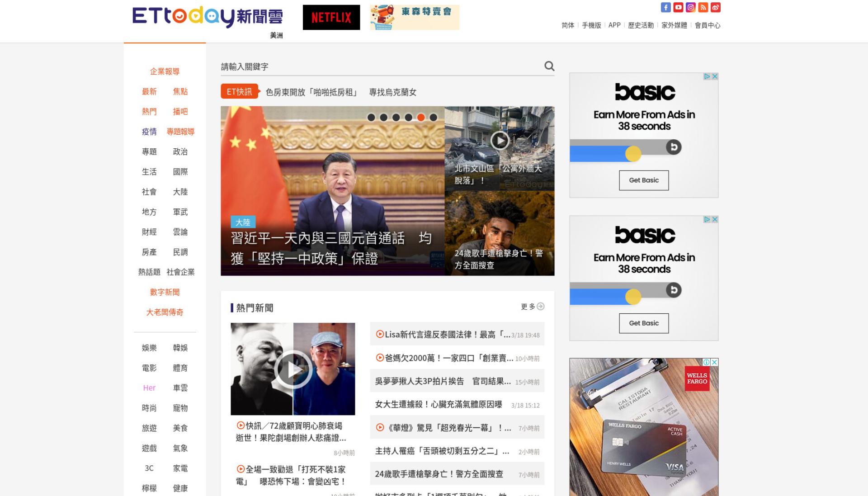Select the first carousel dot
868x496 pixels.
pyautogui.click(x=371, y=118)
